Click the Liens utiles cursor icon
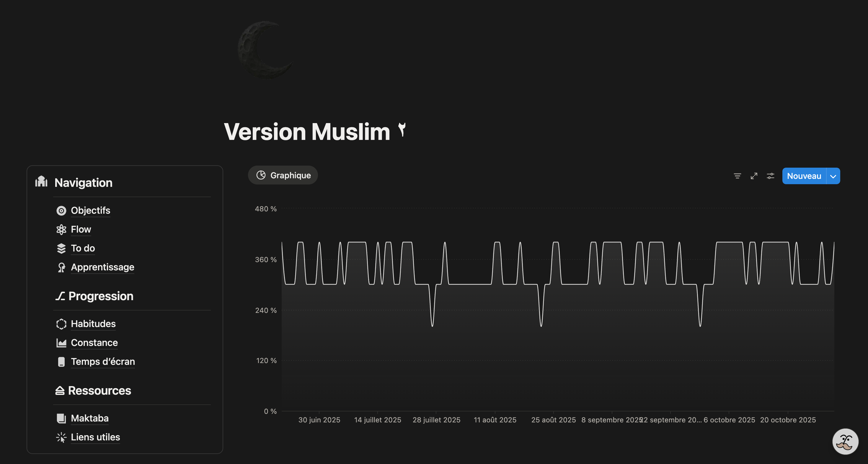 (61, 437)
